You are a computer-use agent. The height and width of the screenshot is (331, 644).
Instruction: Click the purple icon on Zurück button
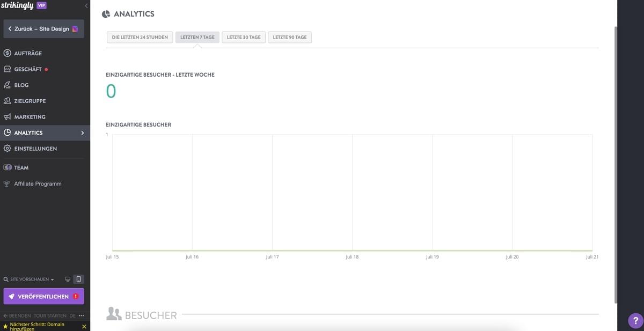[75, 28]
